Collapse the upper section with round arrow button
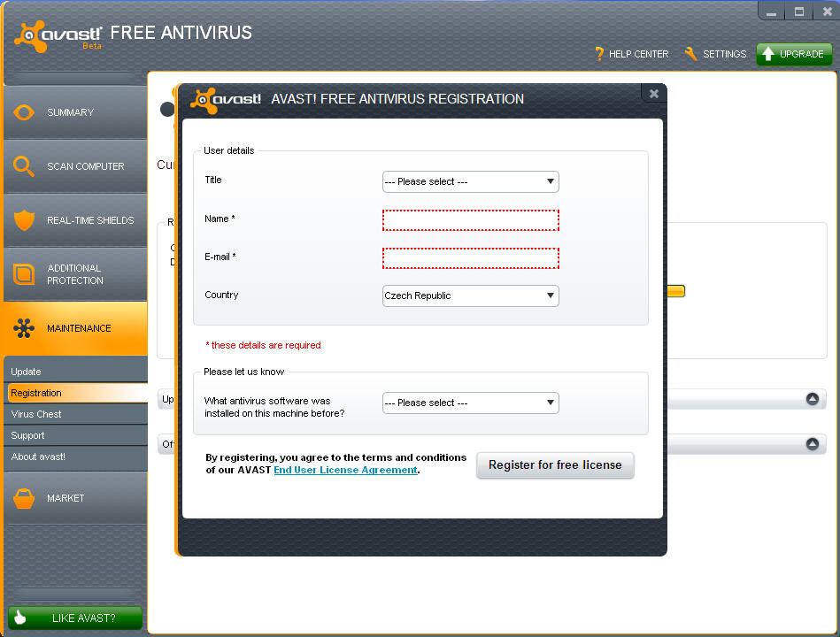The image size is (840, 637). coord(813,399)
